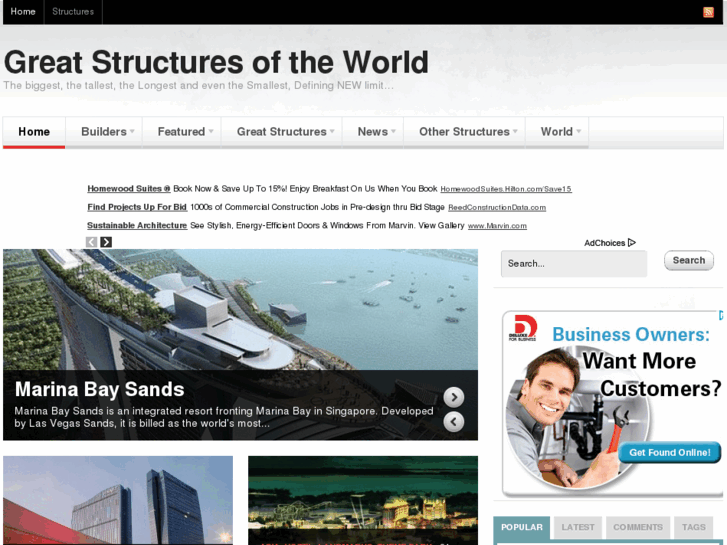This screenshot has height=545, width=727.
Task: Expand the Great Structures menu
Action: click(x=282, y=132)
